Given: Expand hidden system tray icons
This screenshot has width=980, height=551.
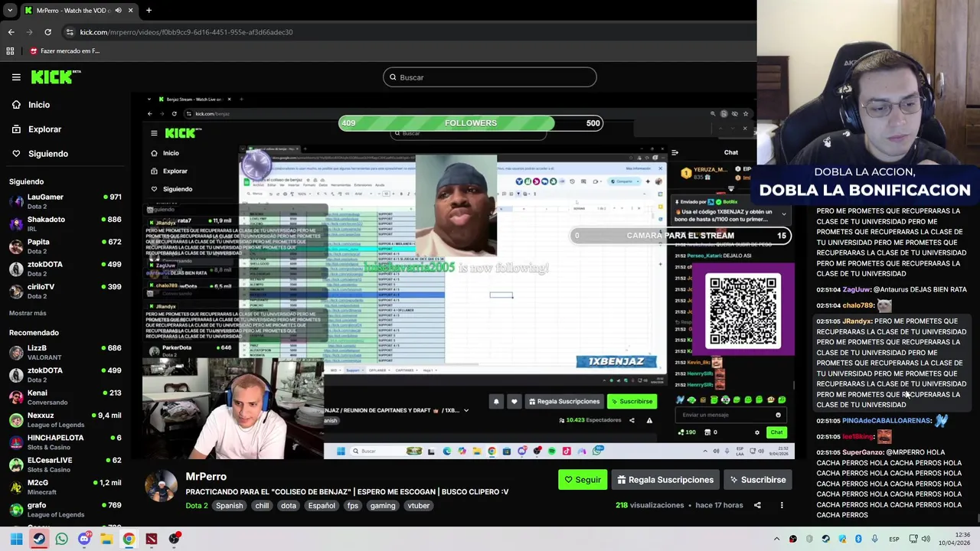Looking at the screenshot, I should point(776,540).
